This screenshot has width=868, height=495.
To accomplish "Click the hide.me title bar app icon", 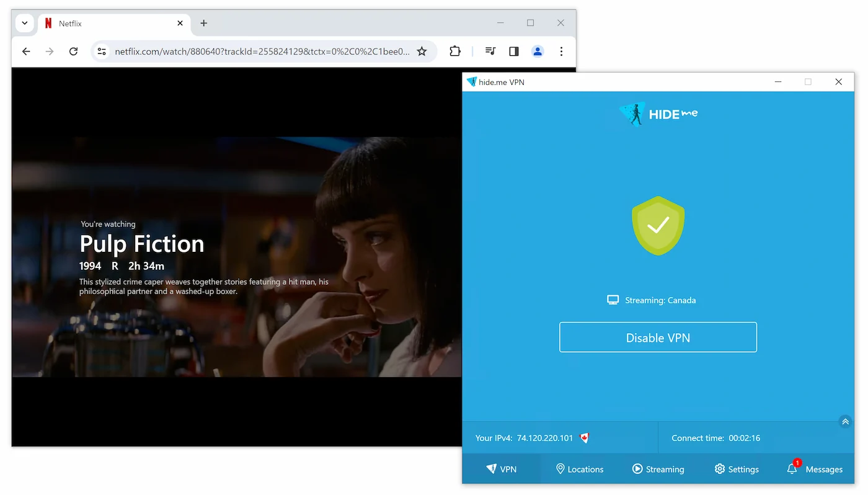I will (x=471, y=82).
